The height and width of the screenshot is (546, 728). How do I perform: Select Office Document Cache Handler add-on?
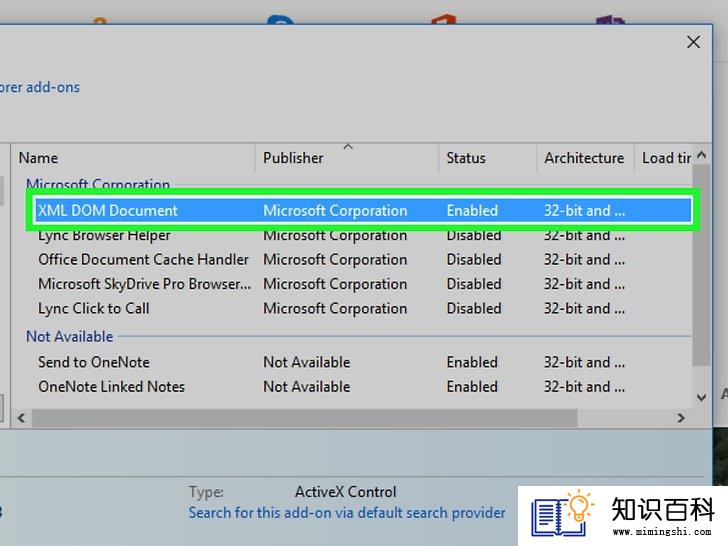(x=363, y=260)
